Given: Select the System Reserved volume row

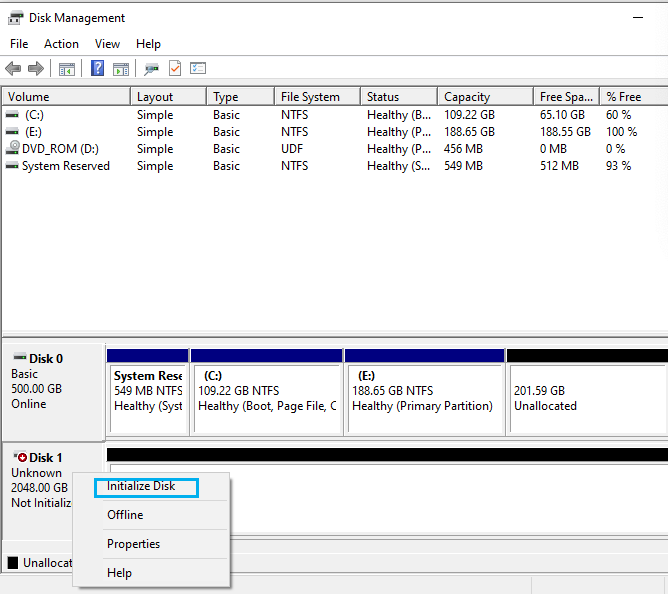Looking at the screenshot, I should (334, 166).
